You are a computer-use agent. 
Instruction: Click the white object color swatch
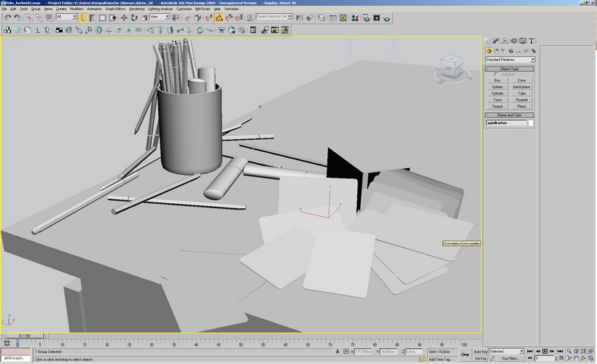531,123
